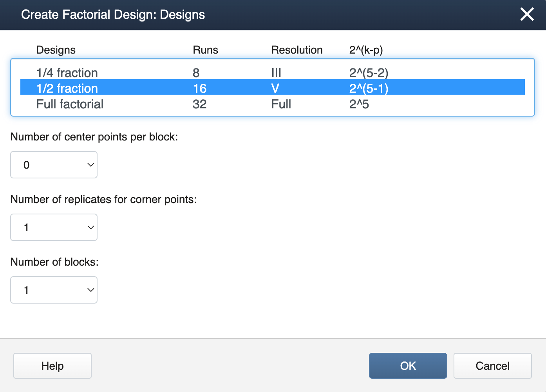Screen dimensions: 546x392
Task: Click the Resolution III cell
Action: pyautogui.click(x=276, y=73)
